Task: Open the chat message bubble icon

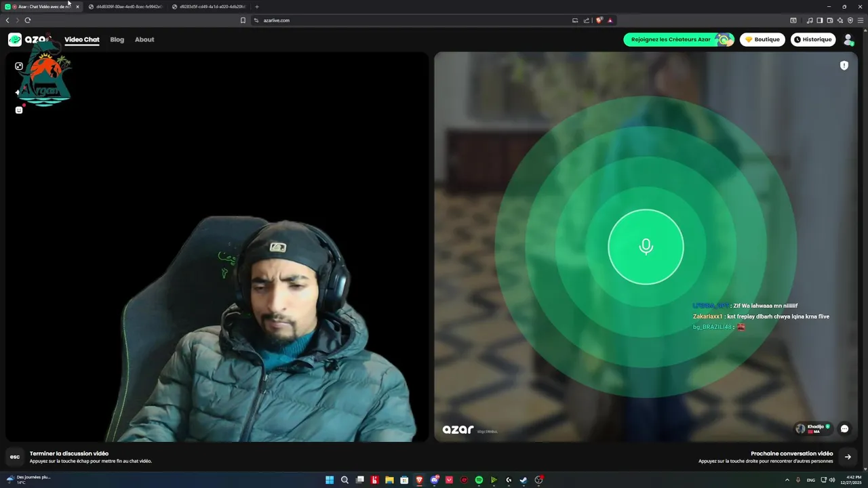Action: tap(844, 428)
